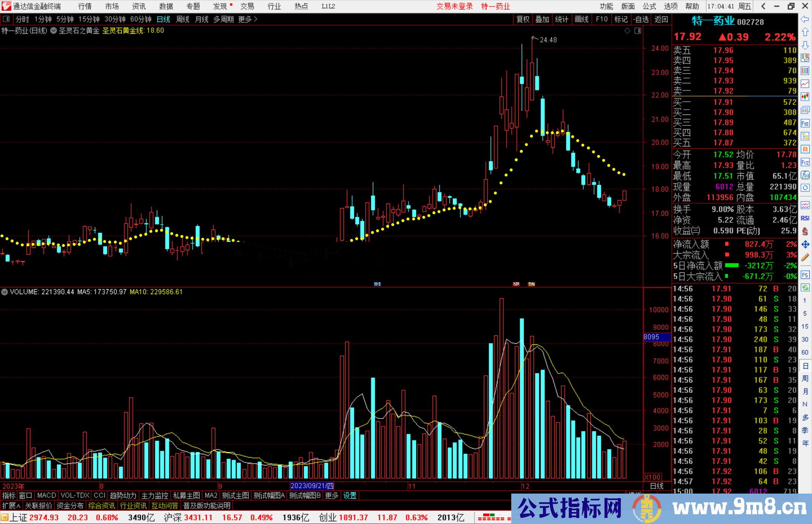Screen dimensions: 812x524
Task: Select 15-minute period in right sidebar
Action: (x=804, y=326)
